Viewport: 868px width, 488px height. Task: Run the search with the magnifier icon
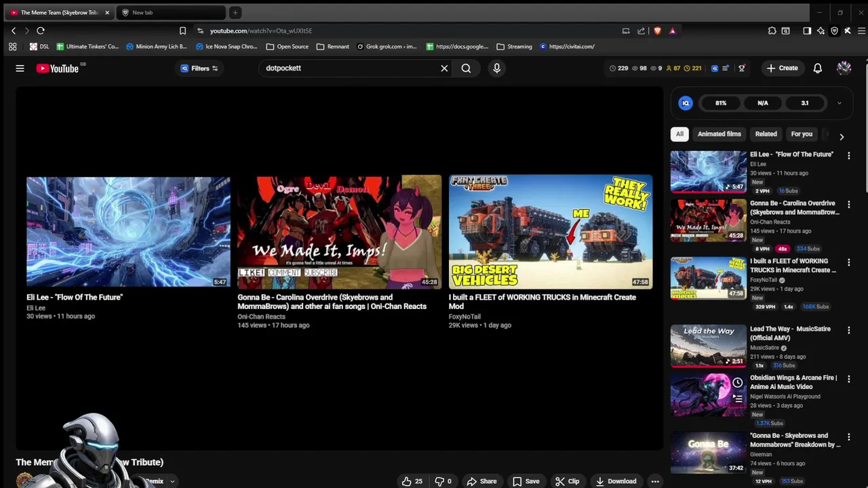(x=466, y=68)
